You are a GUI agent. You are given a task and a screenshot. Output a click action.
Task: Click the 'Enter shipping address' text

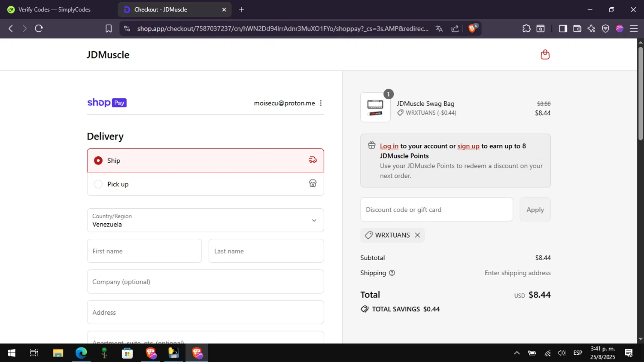pyautogui.click(x=517, y=273)
